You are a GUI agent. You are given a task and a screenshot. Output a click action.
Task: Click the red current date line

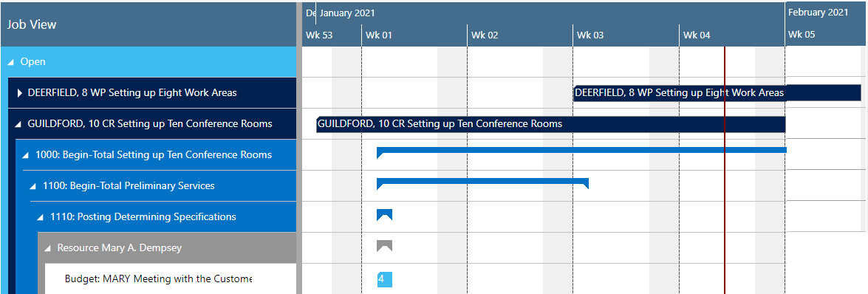(725, 166)
